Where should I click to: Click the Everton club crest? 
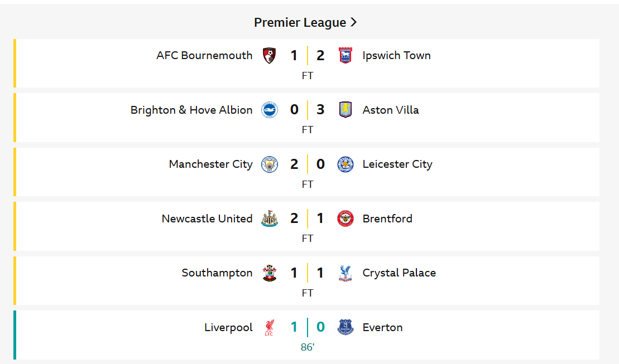coord(346,327)
